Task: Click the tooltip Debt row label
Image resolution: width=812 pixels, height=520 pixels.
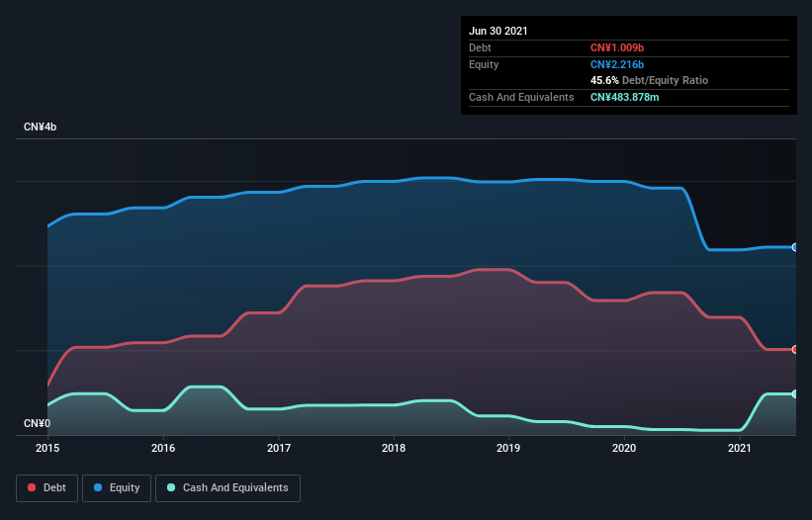Action: (480, 47)
